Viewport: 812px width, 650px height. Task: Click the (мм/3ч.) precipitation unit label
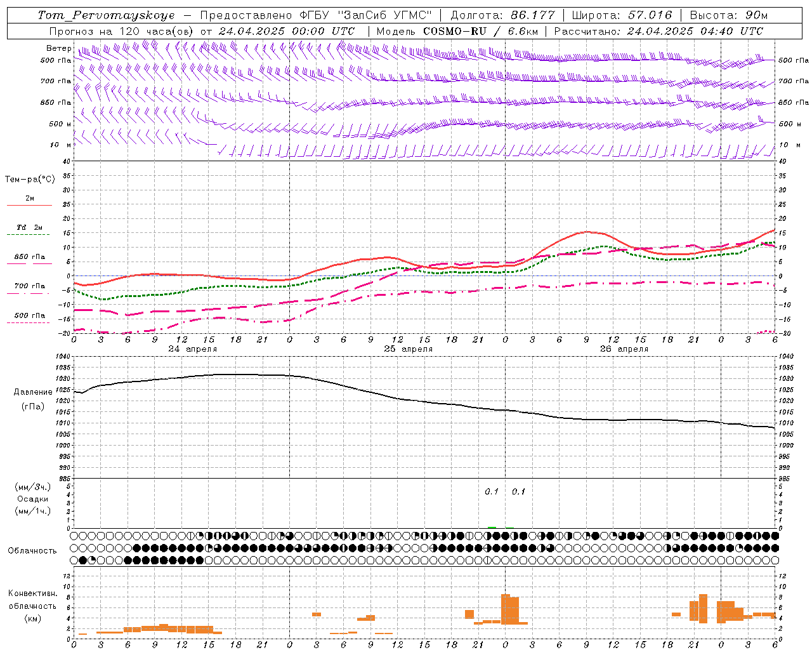tap(33, 487)
